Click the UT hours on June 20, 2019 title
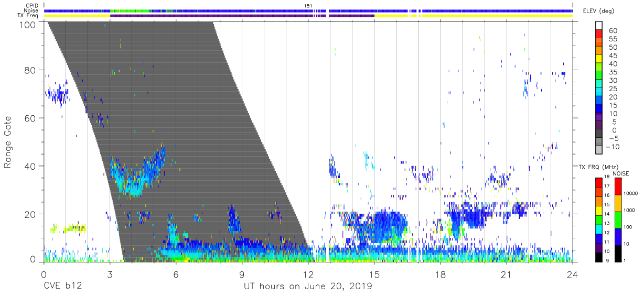 tap(307, 287)
